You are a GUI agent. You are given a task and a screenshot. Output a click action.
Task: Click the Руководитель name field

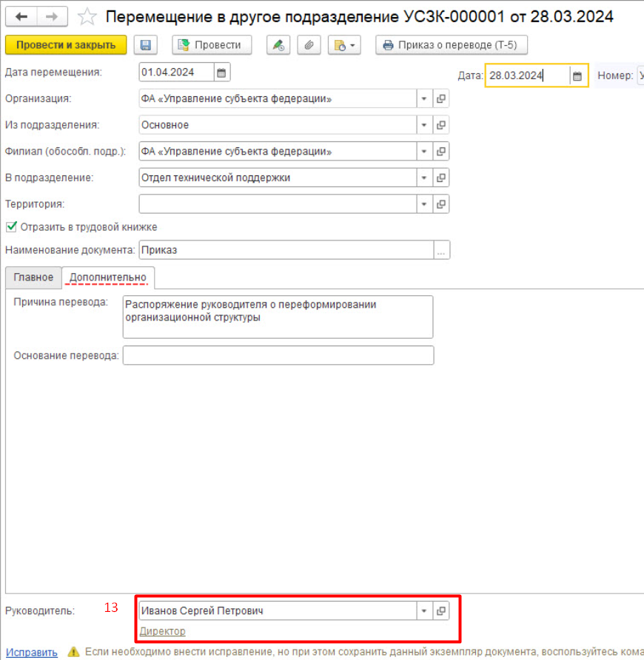[278, 610]
